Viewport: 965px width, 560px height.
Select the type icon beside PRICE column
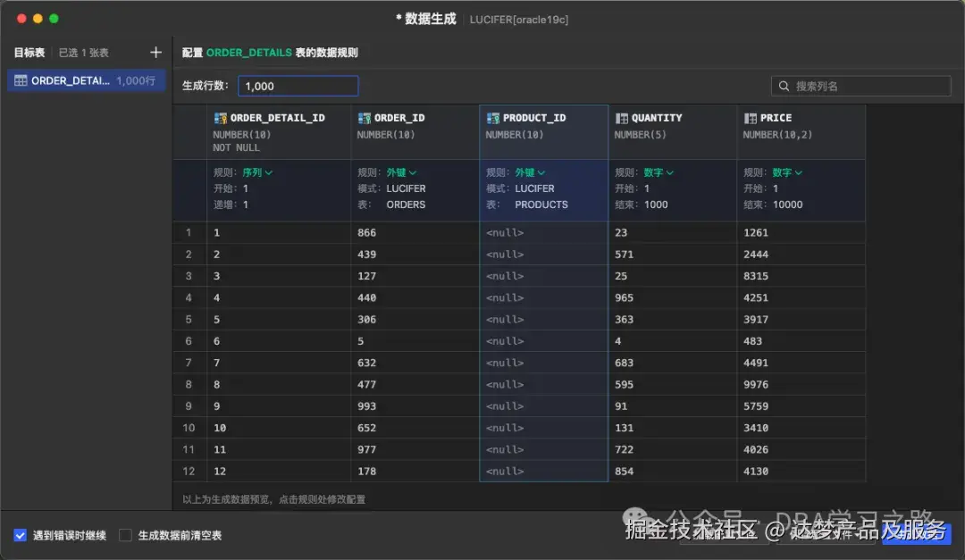749,117
